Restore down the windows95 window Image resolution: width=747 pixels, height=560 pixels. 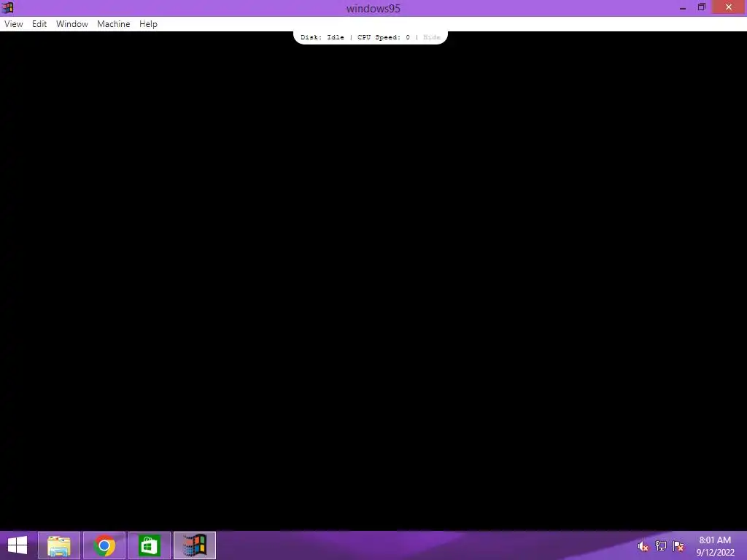click(x=701, y=7)
